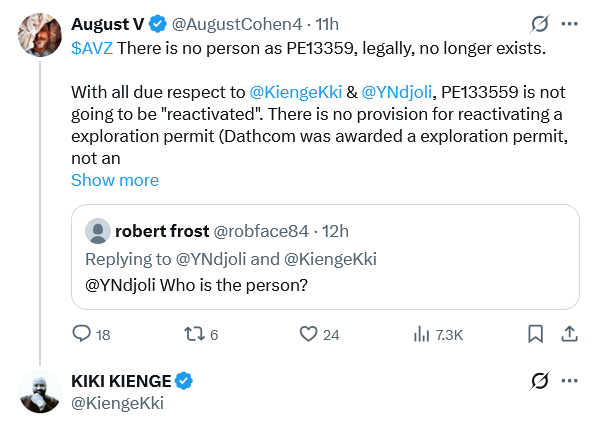View analytics showing 7.3K views
598x422 pixels.
pos(421,334)
